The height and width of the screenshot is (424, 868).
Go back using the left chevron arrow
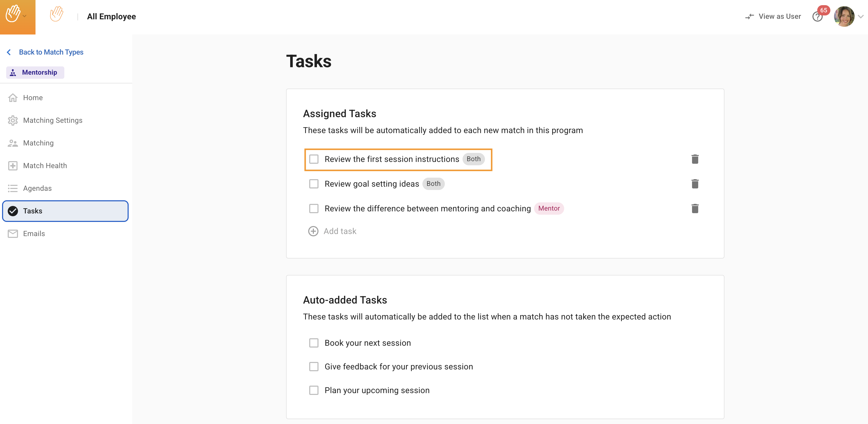9,52
